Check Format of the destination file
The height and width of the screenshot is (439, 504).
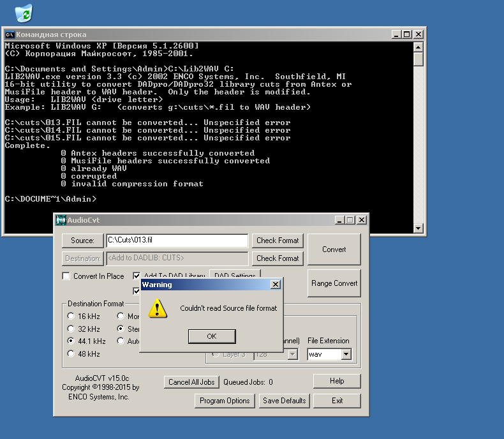click(278, 258)
